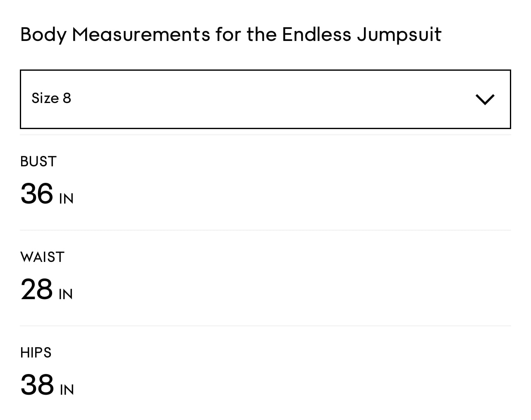Click the IN unit next to bust measurement
The height and width of the screenshot is (420, 531).
pos(66,199)
